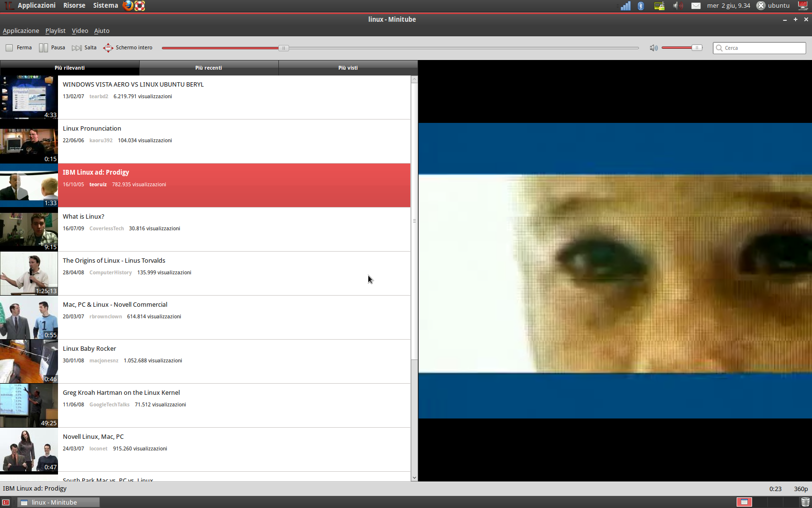Skip to next video with Salta

(84, 48)
